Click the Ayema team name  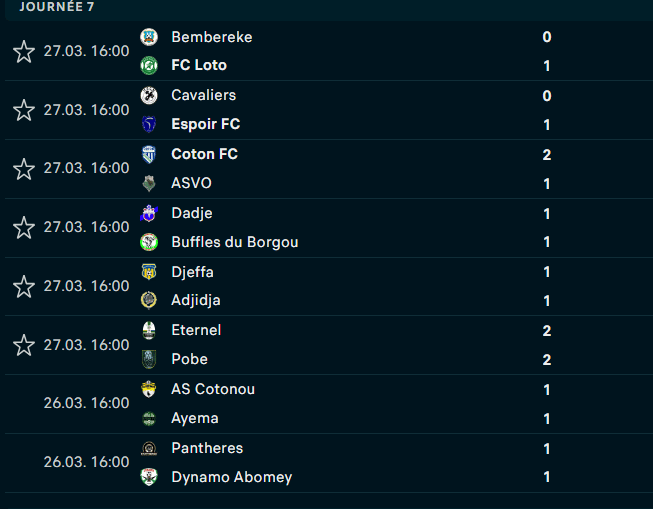[x=194, y=418]
